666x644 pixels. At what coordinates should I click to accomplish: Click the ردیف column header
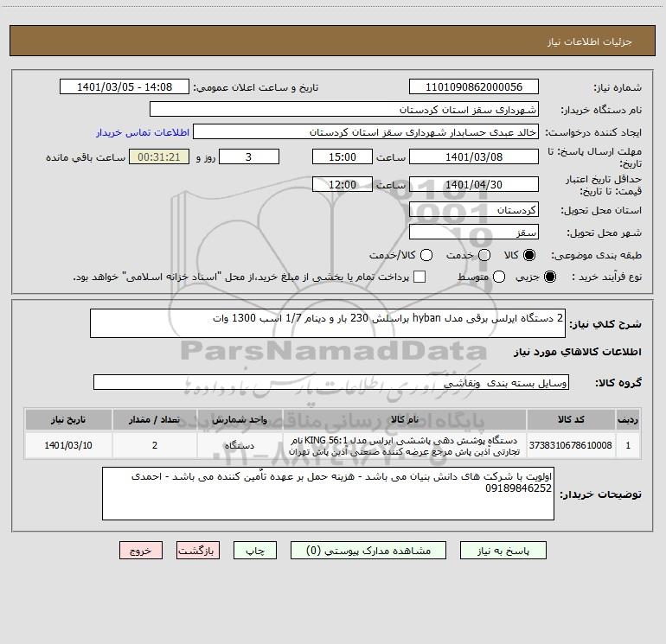[628, 420]
